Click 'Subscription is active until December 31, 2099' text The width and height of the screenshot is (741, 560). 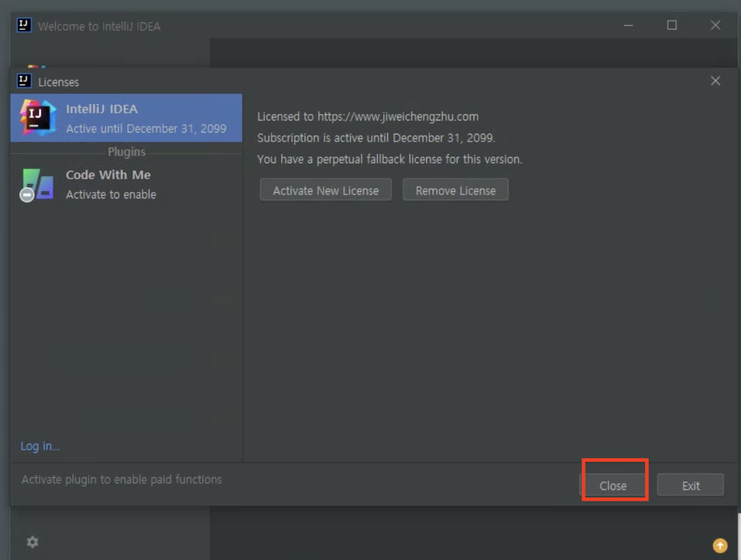point(376,138)
